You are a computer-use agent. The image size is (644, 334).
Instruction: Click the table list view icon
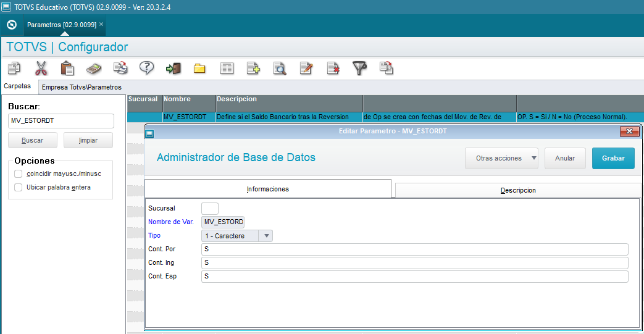tap(227, 69)
